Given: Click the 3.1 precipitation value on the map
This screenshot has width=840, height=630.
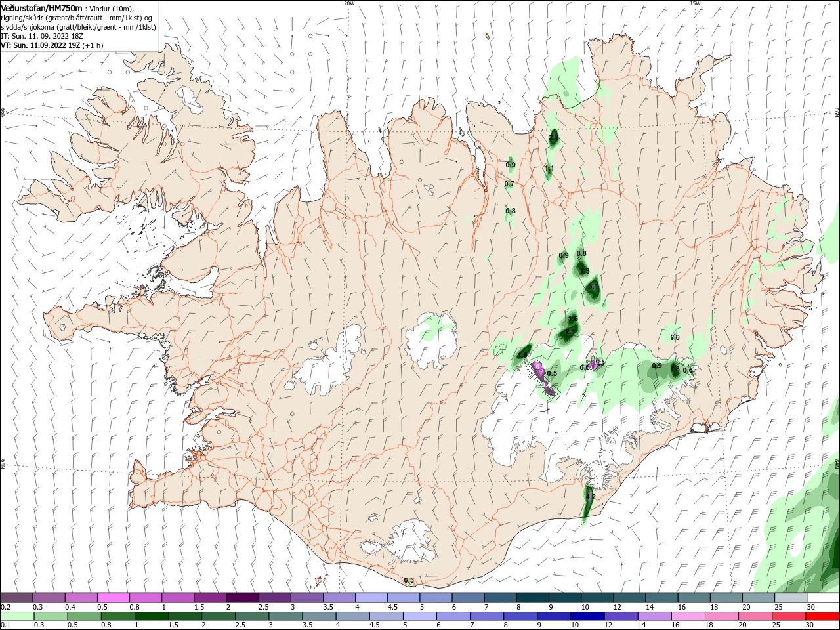Looking at the screenshot, I should point(593,287).
